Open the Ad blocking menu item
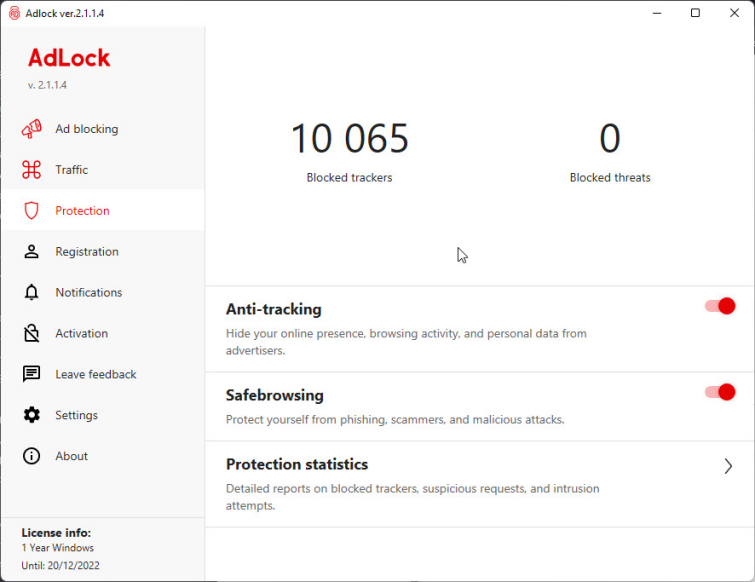Viewport: 755px width, 582px height. [x=86, y=129]
